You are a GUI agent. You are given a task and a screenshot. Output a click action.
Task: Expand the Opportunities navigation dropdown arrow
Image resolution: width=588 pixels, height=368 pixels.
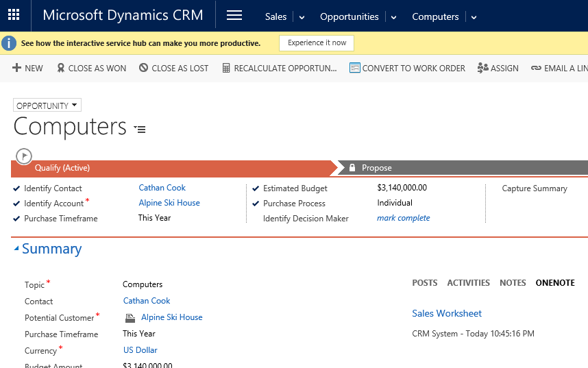click(x=393, y=17)
